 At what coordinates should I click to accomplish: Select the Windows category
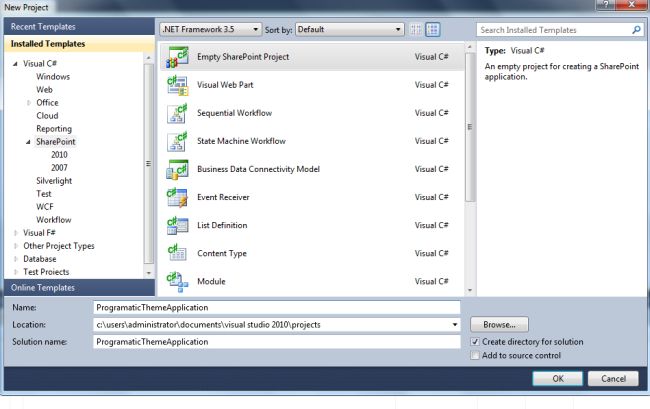click(53, 77)
